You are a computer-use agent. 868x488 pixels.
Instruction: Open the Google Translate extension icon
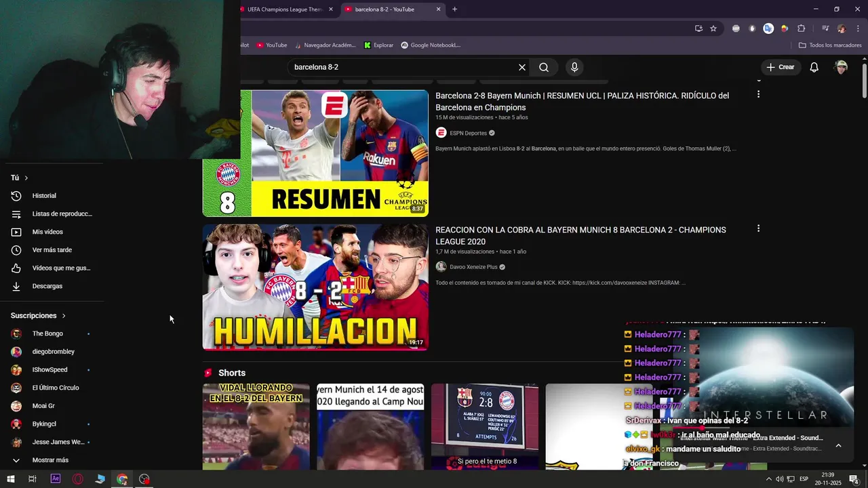(x=768, y=28)
